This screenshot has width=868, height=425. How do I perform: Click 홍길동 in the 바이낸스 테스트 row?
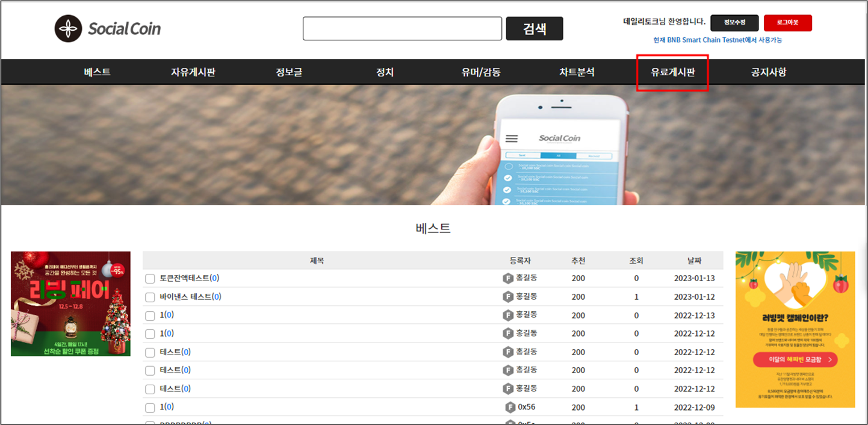pos(527,297)
